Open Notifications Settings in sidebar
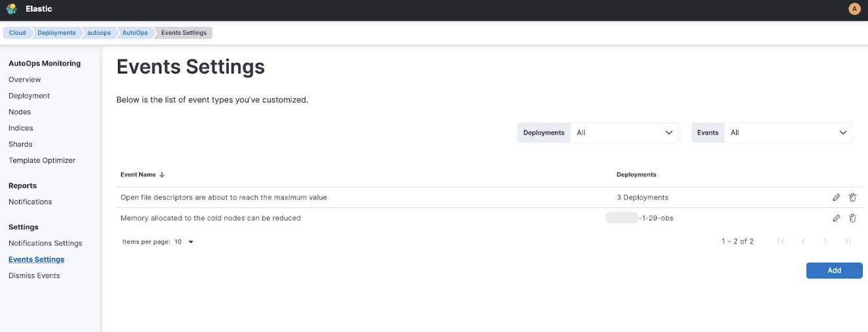Image resolution: width=868 pixels, height=332 pixels. point(45,243)
